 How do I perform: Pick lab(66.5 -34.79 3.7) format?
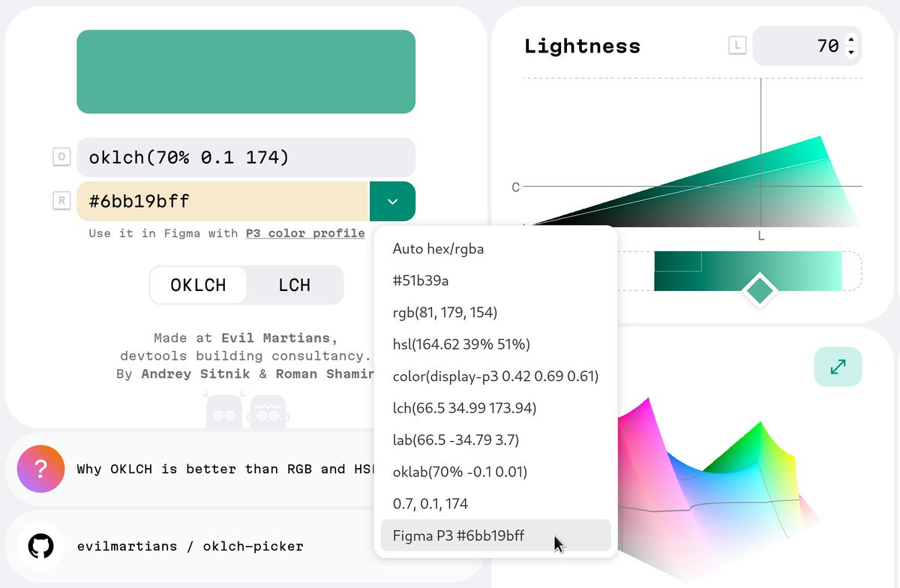coord(496,439)
